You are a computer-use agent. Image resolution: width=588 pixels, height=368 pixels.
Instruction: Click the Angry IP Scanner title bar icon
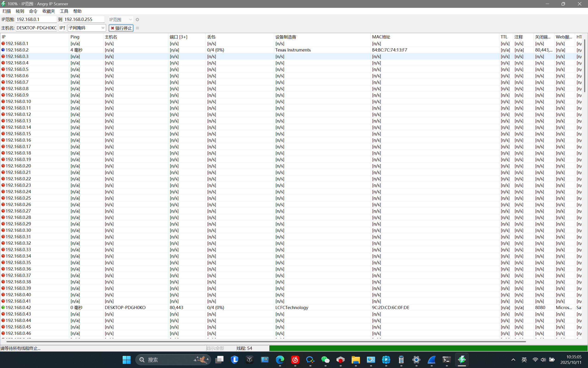click(3, 4)
